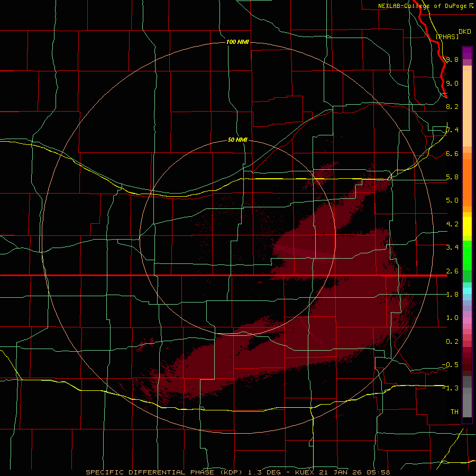Pick the light peach segment of color bar

click(467, 108)
